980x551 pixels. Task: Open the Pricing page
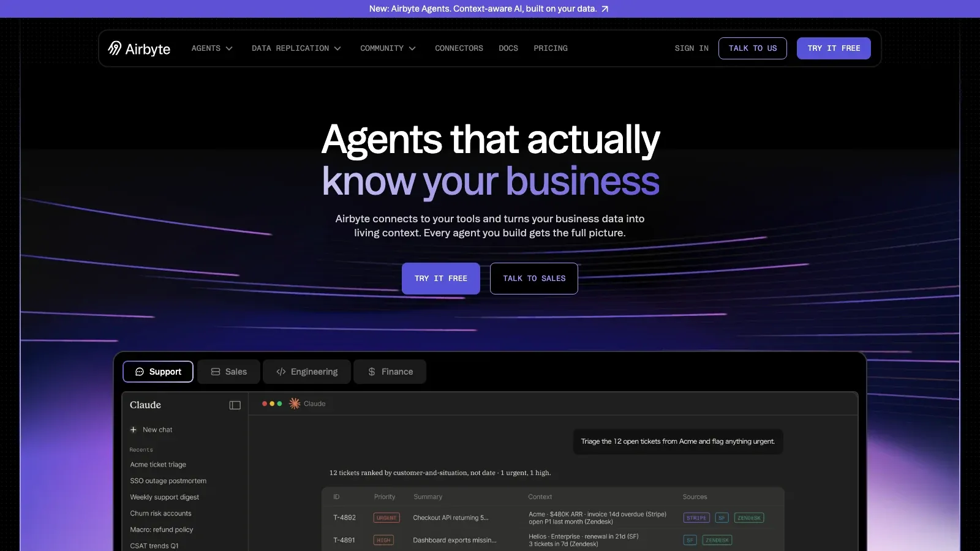(551, 48)
